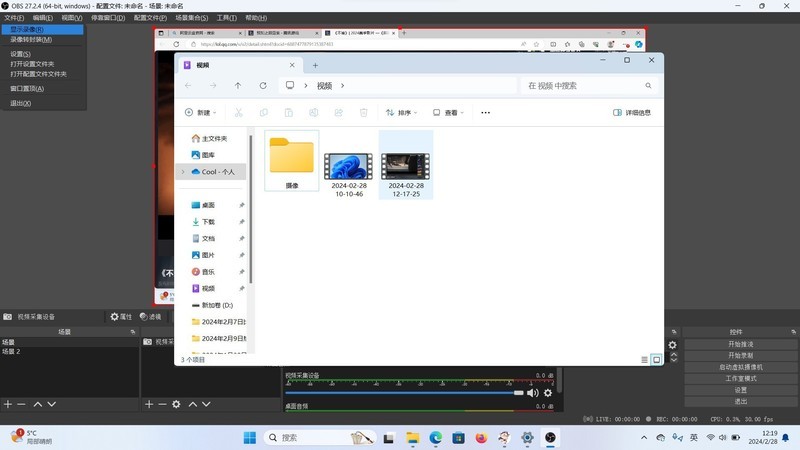Expand the chevron after 视频 in address bar

(x=342, y=86)
